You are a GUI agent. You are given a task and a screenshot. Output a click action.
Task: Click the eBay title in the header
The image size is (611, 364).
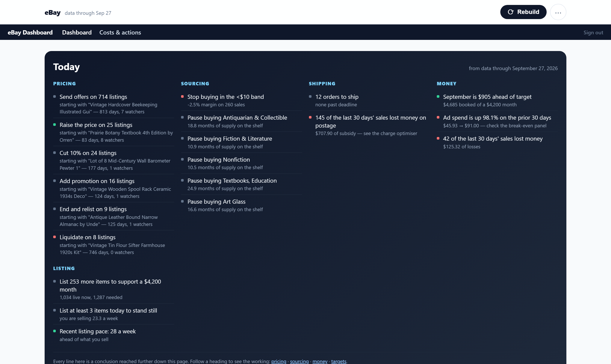53,12
